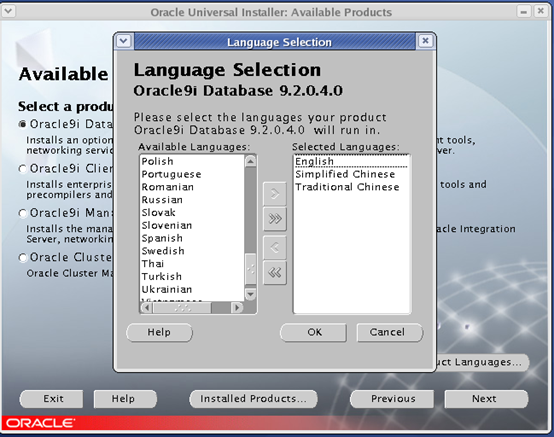Remove all languages with double left arrow
Viewport: 554px width, 437px height.
[275, 272]
